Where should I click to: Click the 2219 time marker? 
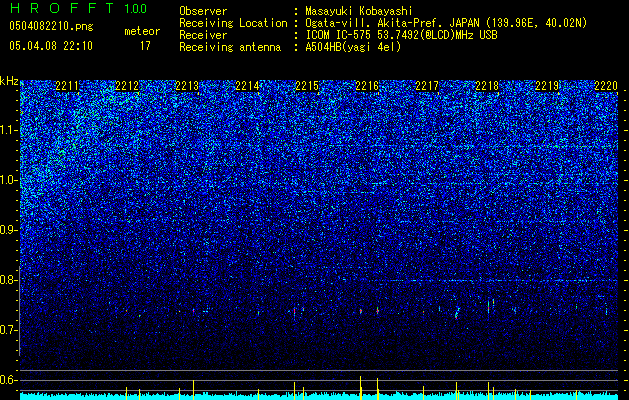(547, 86)
